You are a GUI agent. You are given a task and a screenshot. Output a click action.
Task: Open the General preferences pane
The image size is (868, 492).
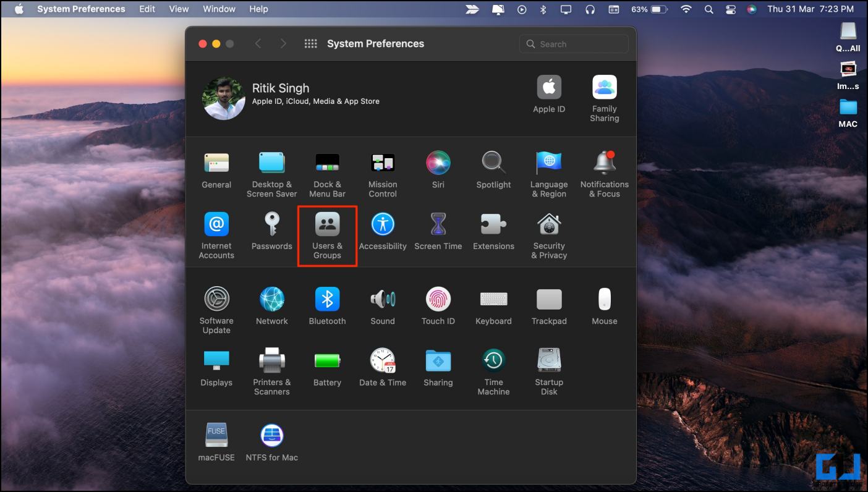click(216, 171)
